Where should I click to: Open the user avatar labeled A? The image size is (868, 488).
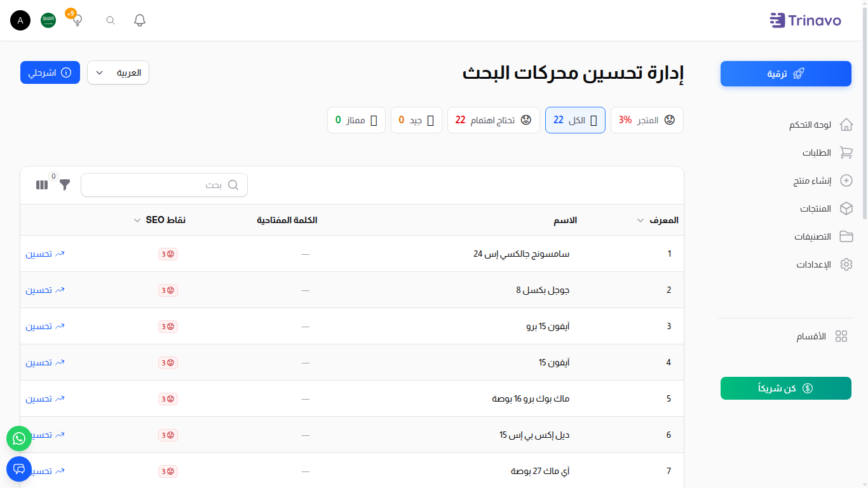tap(20, 20)
